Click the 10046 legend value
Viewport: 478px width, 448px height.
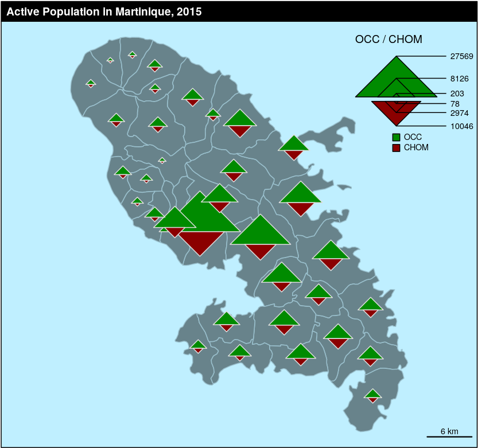tap(461, 126)
